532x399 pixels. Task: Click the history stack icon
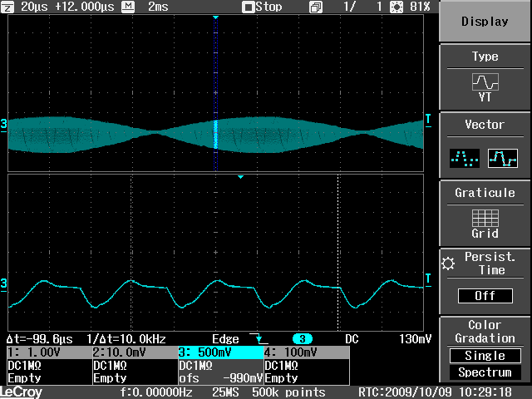pos(316,7)
